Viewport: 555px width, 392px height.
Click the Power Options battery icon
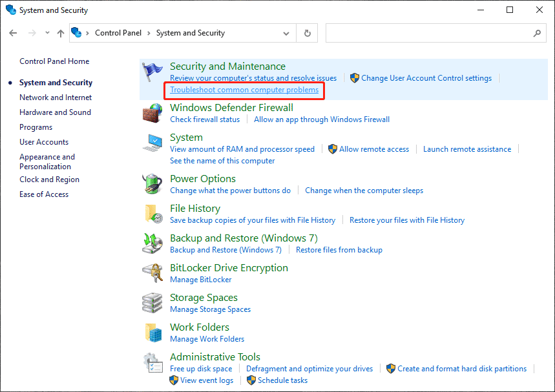coord(152,185)
